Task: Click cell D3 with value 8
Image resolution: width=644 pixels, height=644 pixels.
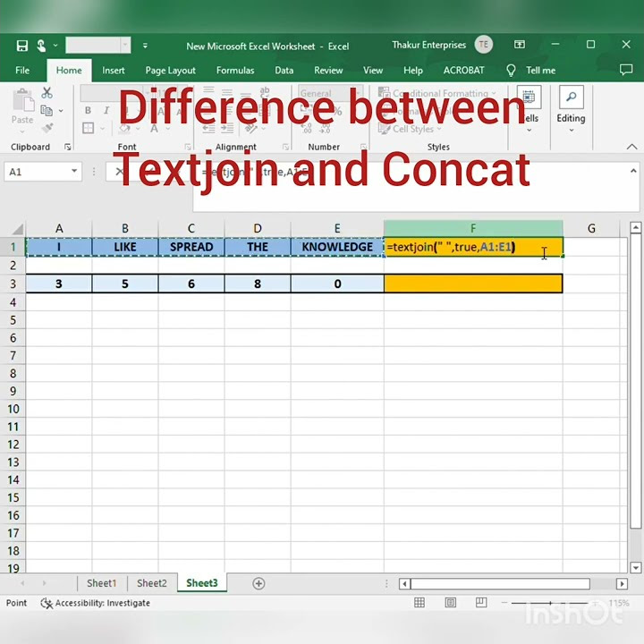Action: point(258,284)
